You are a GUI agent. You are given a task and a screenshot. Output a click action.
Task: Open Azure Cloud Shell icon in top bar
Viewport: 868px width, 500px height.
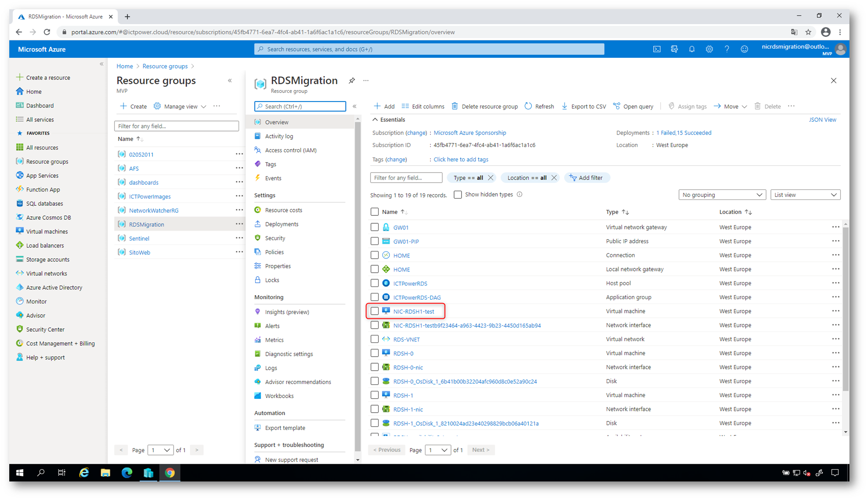(x=656, y=49)
